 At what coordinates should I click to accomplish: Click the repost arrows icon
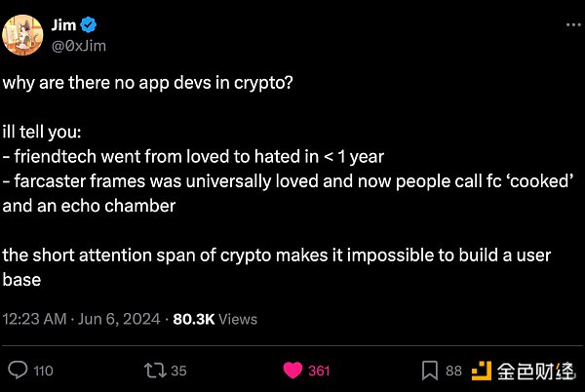[x=154, y=370]
